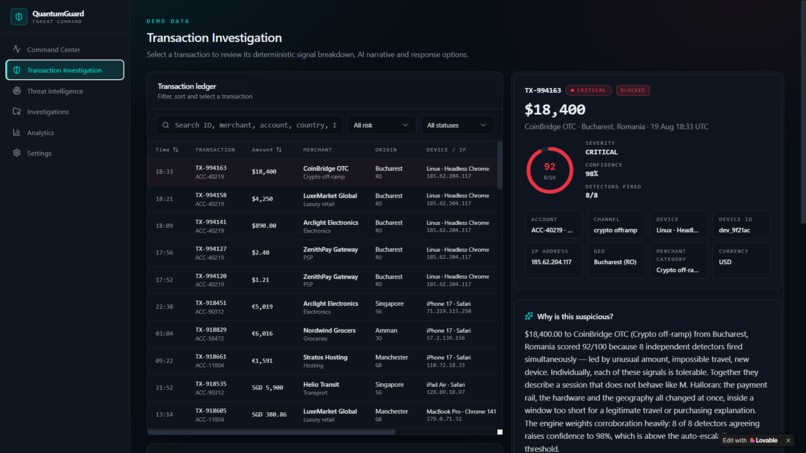Click the MERCHANT CATEGORY card
The image size is (806, 453).
tap(679, 261)
